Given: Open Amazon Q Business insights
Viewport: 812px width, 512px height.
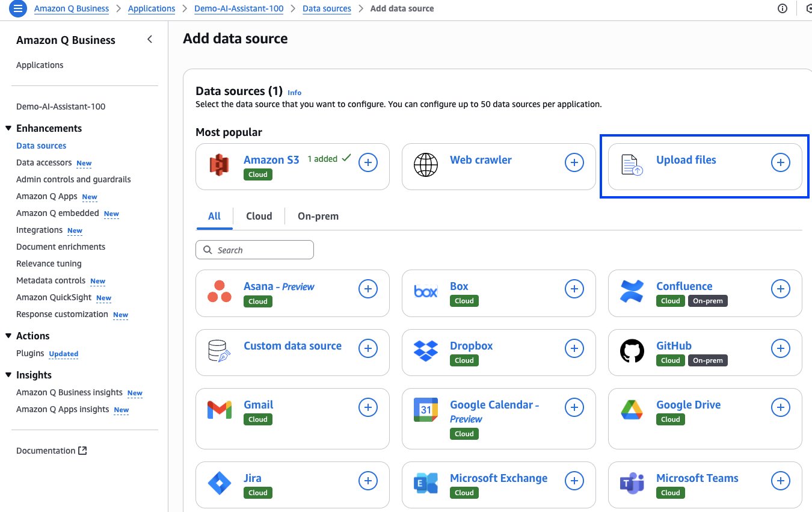Looking at the screenshot, I should click(x=69, y=392).
